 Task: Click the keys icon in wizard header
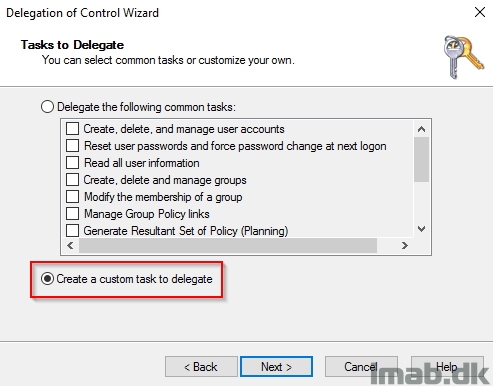(463, 57)
